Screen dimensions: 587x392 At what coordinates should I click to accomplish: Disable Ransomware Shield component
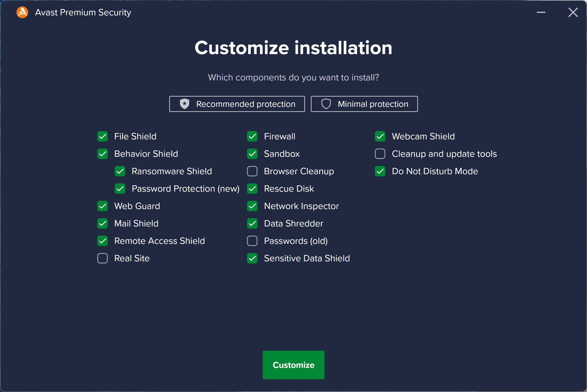coord(120,171)
